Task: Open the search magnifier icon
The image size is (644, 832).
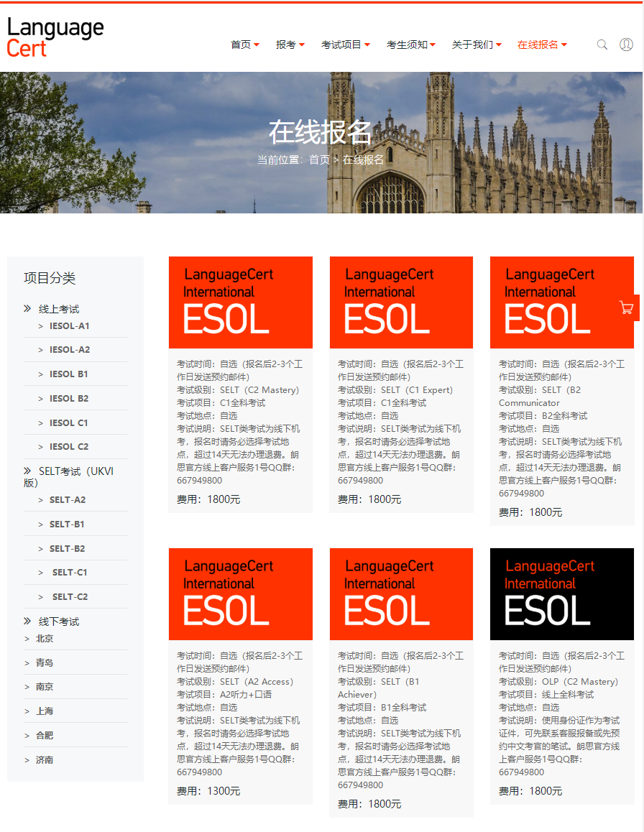Action: pos(602,45)
